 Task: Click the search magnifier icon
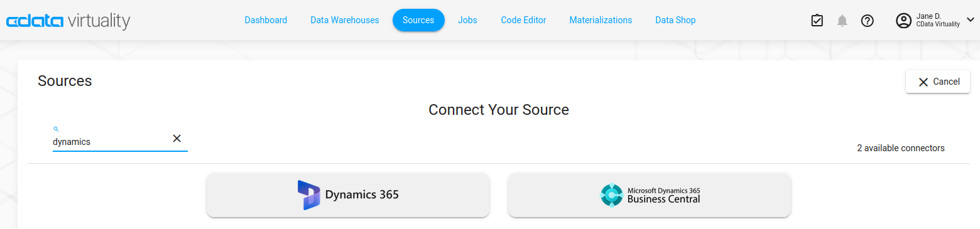(x=56, y=129)
